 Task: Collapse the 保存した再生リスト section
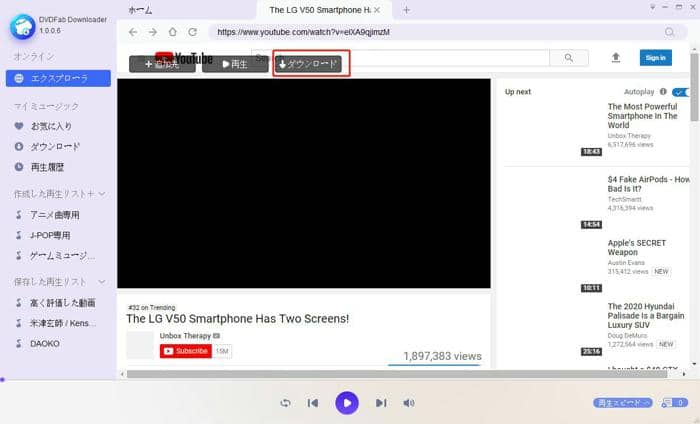point(101,281)
